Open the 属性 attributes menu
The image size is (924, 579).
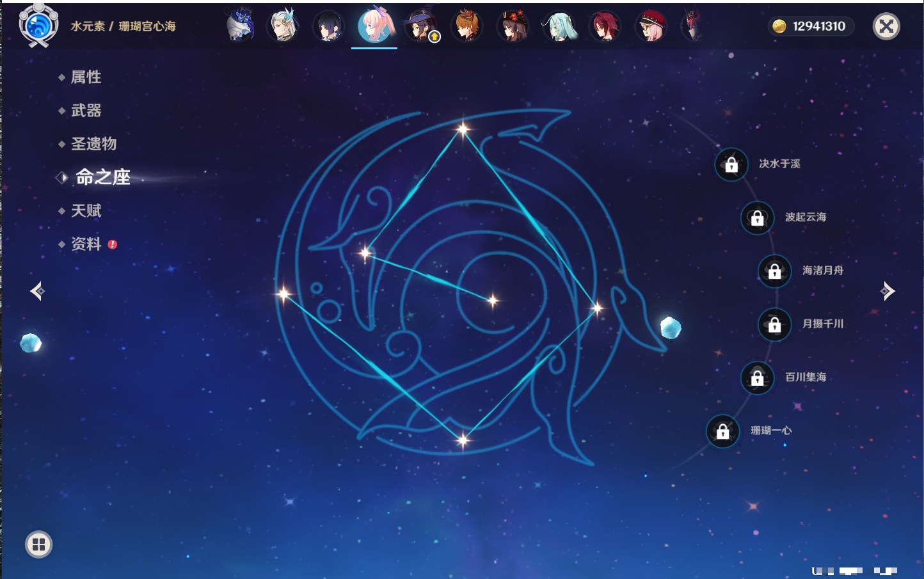pos(86,77)
